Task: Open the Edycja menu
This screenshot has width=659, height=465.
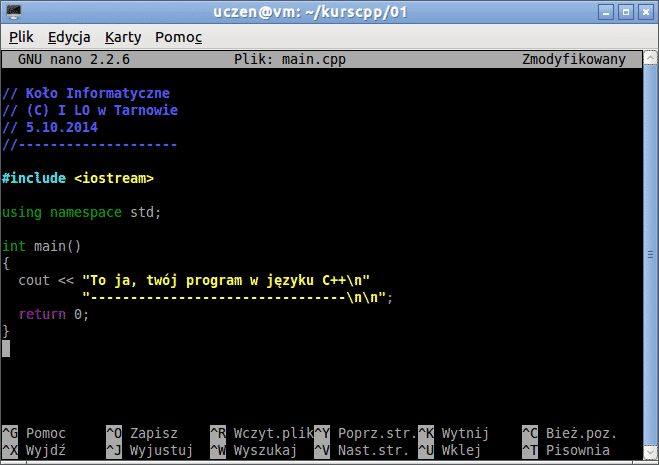Action: coord(69,37)
